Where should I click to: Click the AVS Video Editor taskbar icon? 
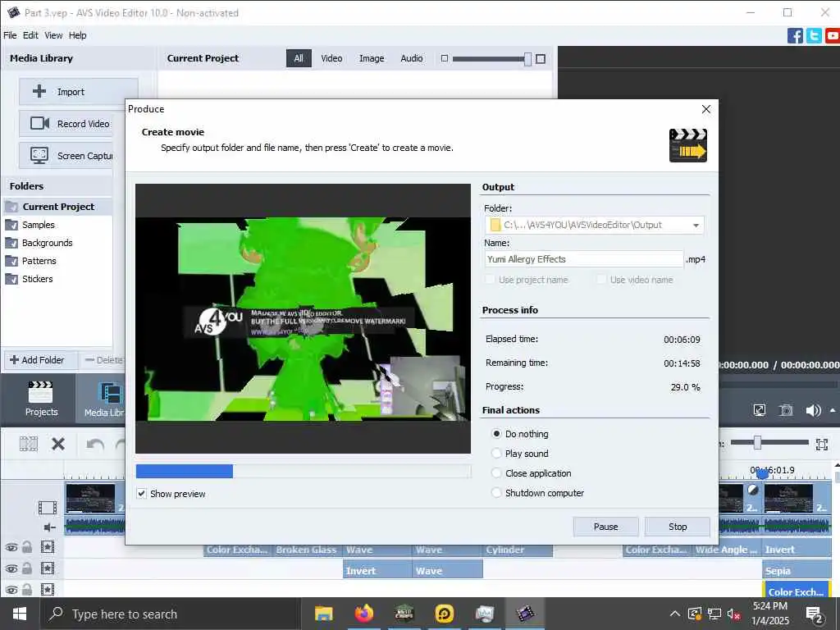(524, 614)
